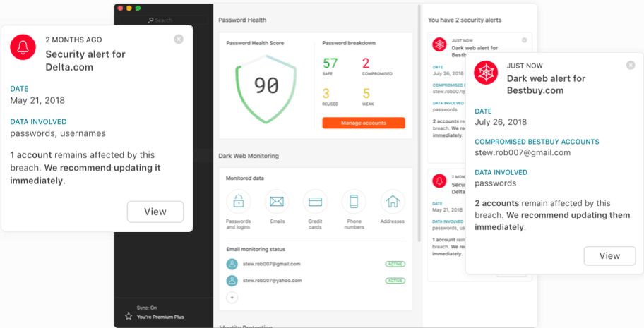Dismiss the Delta.com security alert popup
Viewport: 644px width, 328px height.
179,39
